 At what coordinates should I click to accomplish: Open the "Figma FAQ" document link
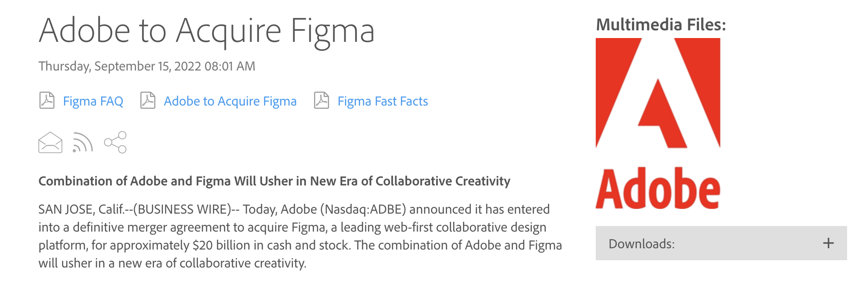[93, 101]
